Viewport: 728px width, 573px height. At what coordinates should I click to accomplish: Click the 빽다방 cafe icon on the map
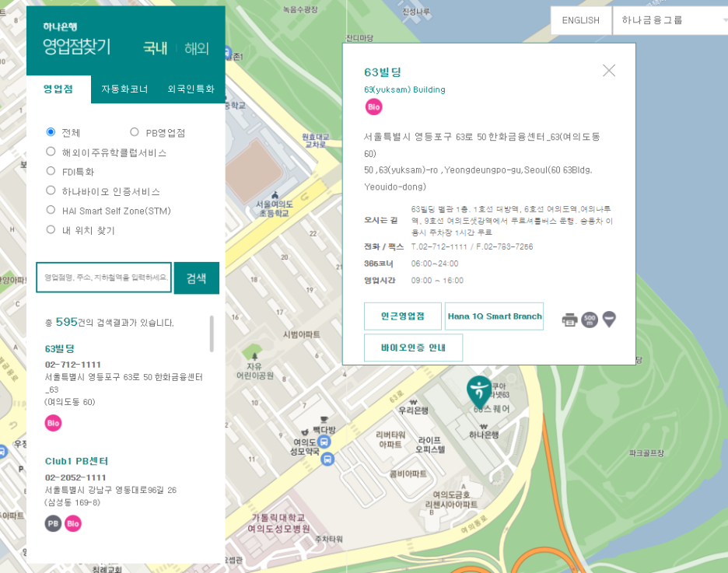[324, 420]
